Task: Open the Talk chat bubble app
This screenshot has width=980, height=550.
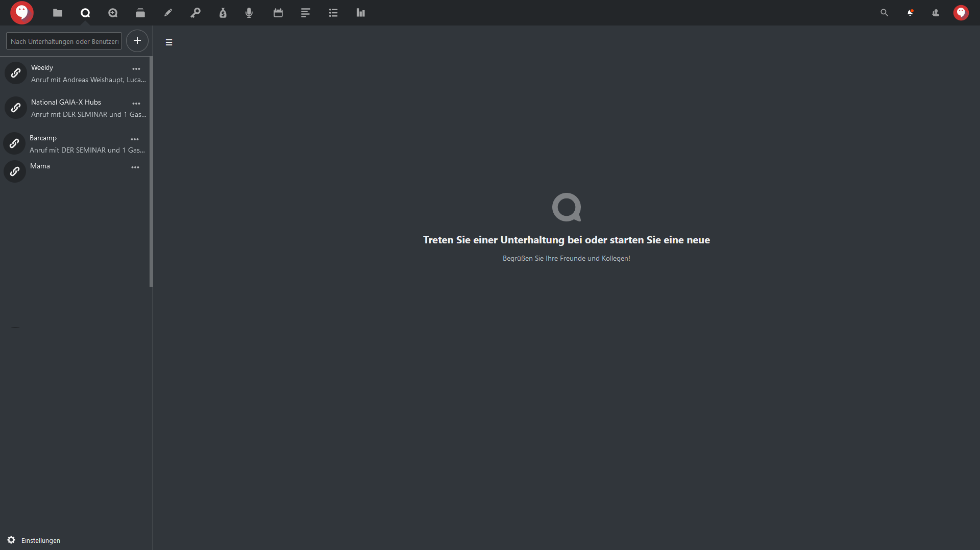Action: [85, 13]
